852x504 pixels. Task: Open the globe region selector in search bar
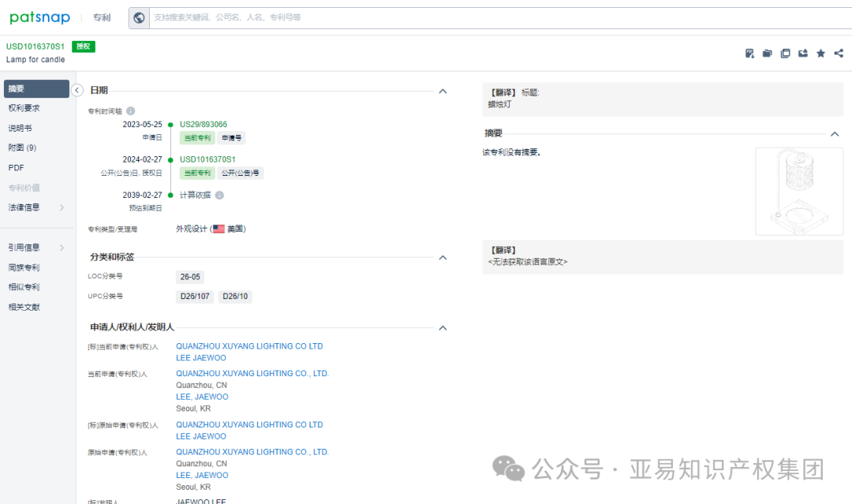coord(139,18)
